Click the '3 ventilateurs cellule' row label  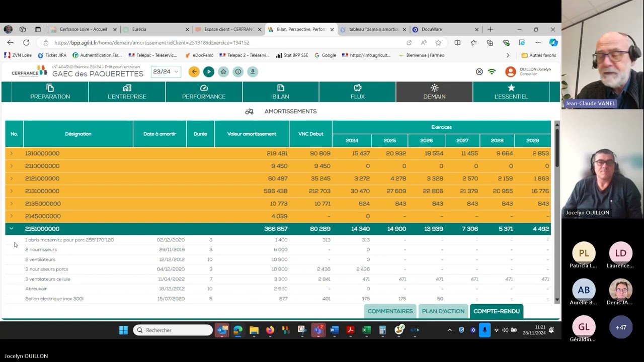(x=48, y=279)
